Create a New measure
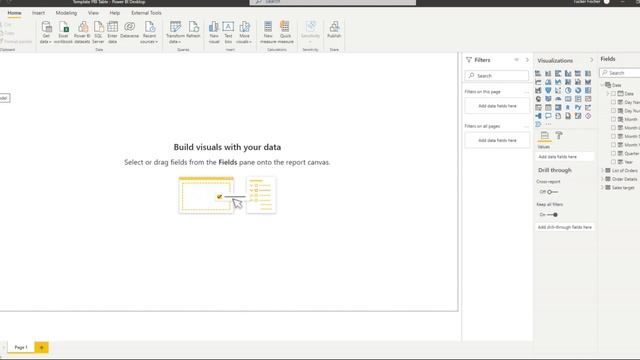The height and width of the screenshot is (360, 640). 268,33
